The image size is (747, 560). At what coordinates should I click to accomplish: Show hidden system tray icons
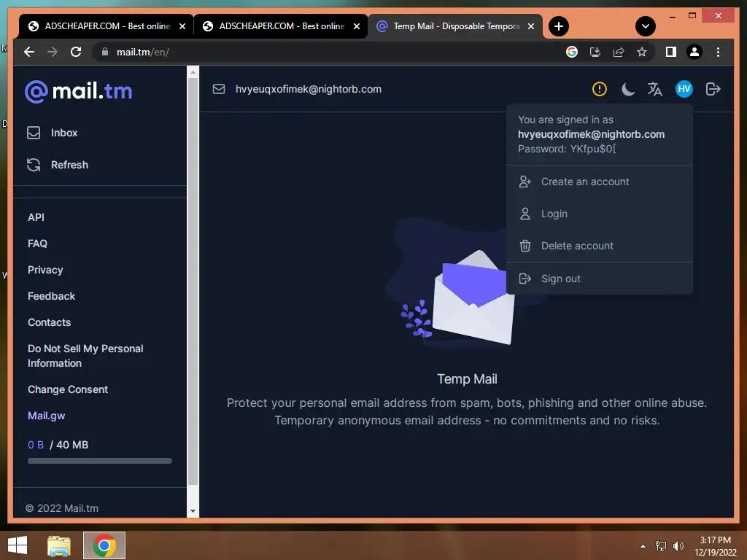coord(643,546)
